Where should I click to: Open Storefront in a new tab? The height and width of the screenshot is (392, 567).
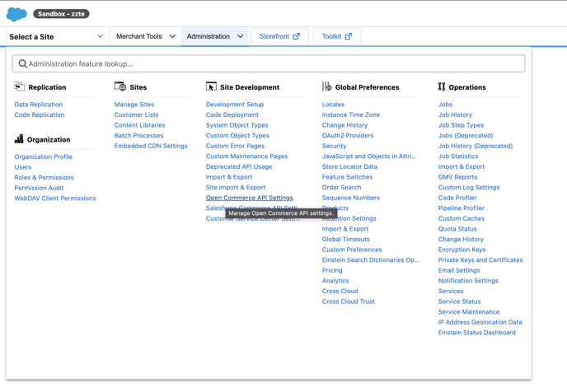coord(279,36)
